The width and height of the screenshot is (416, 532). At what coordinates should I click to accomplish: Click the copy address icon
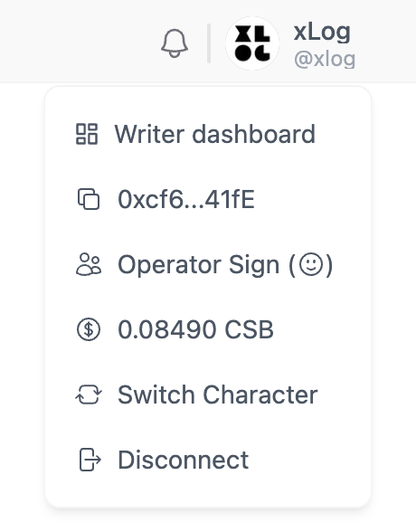point(89,199)
